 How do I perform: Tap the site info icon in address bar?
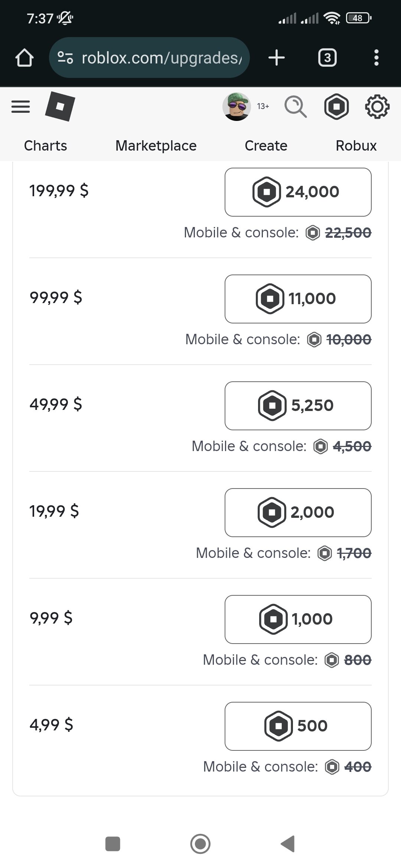[x=65, y=57]
